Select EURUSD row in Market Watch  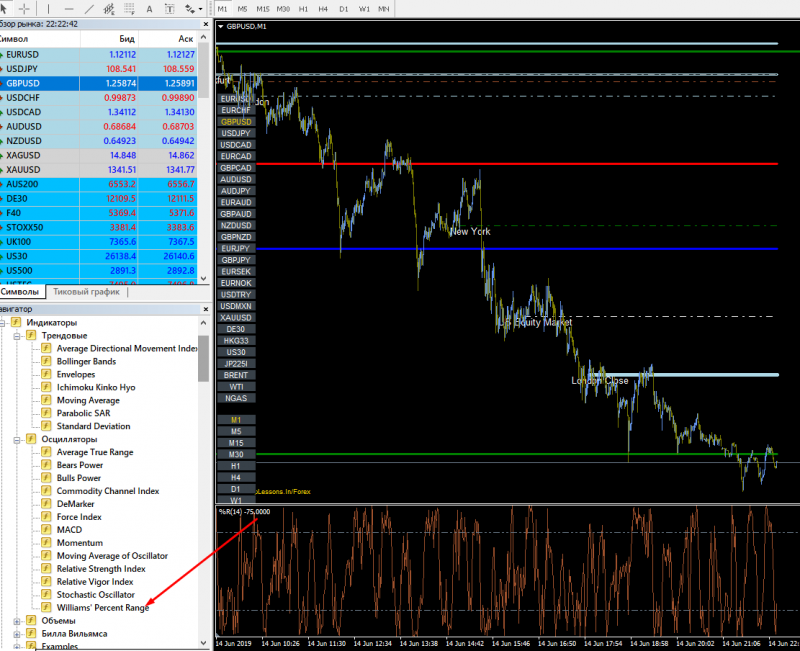point(98,55)
